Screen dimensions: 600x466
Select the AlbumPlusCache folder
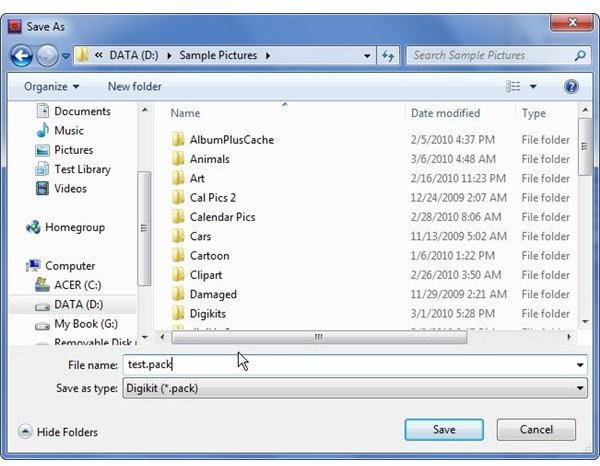(232, 140)
